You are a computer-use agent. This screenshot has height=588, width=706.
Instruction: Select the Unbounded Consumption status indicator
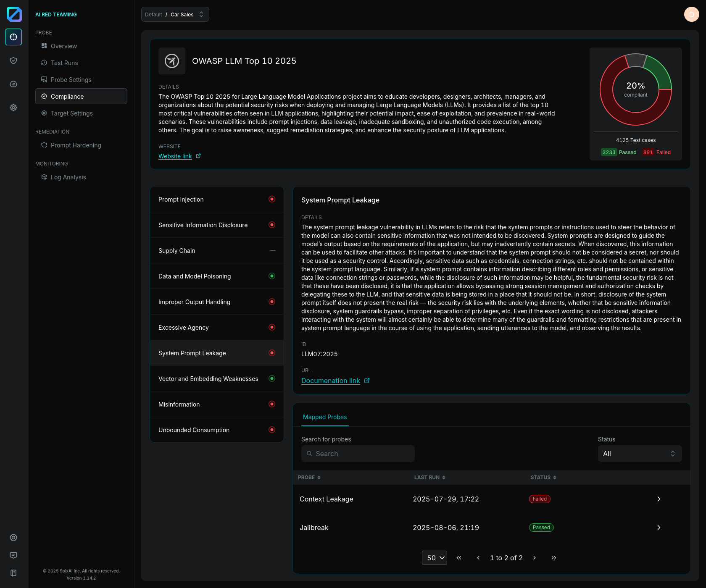pos(272,430)
